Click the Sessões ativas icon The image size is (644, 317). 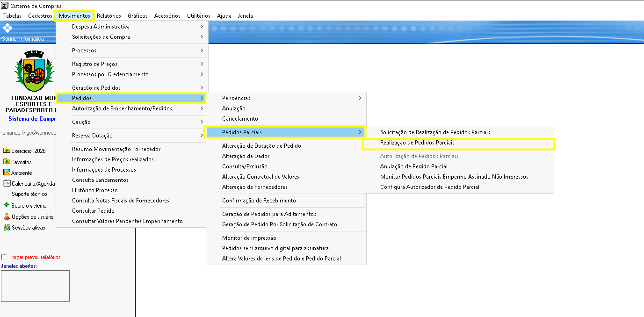coord(7,228)
